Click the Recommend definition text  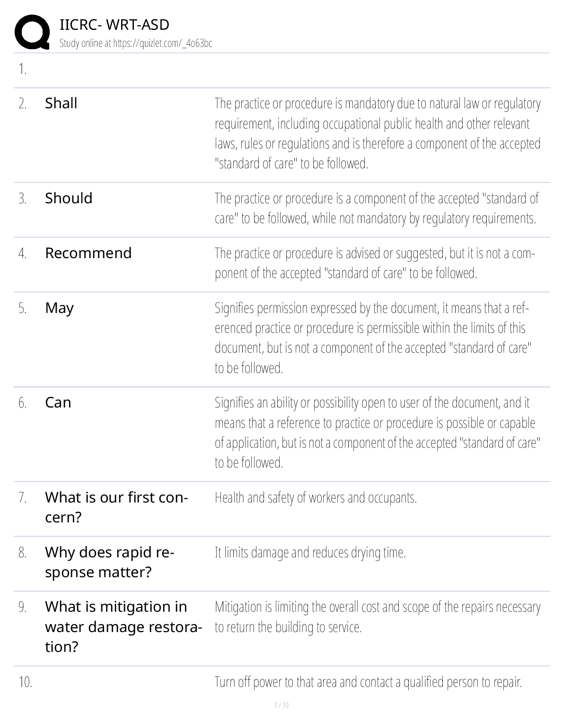click(374, 263)
